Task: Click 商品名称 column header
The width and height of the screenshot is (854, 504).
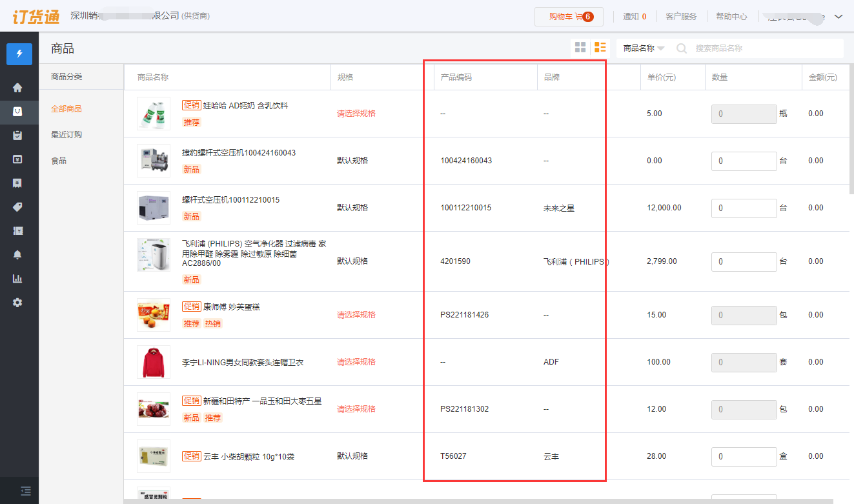Action: point(153,77)
